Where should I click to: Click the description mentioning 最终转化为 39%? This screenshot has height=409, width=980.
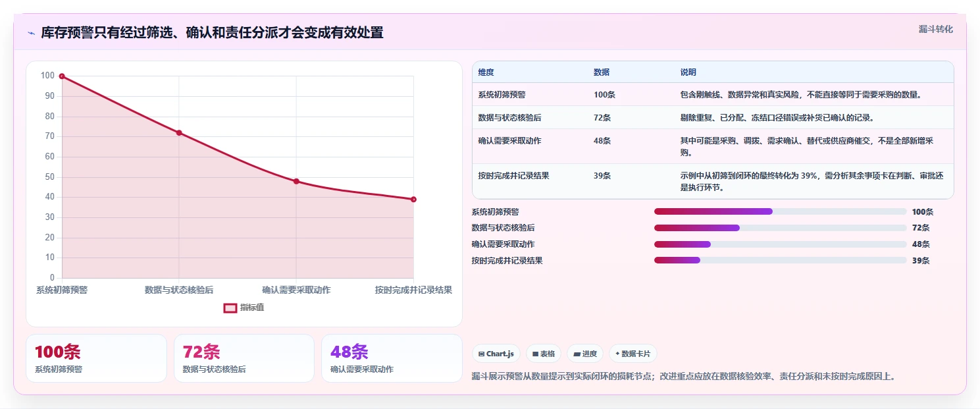813,182
